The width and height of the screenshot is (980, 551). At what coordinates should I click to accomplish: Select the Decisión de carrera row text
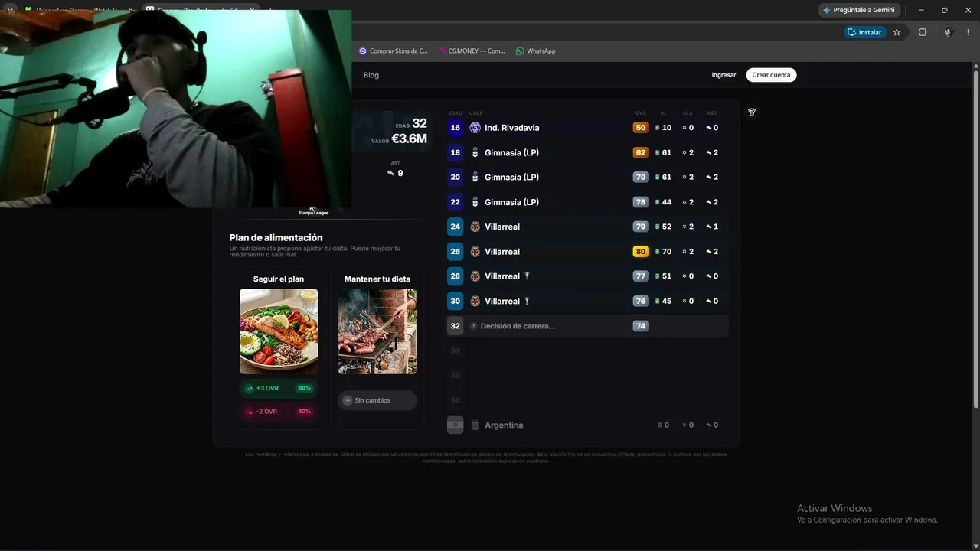click(x=518, y=326)
